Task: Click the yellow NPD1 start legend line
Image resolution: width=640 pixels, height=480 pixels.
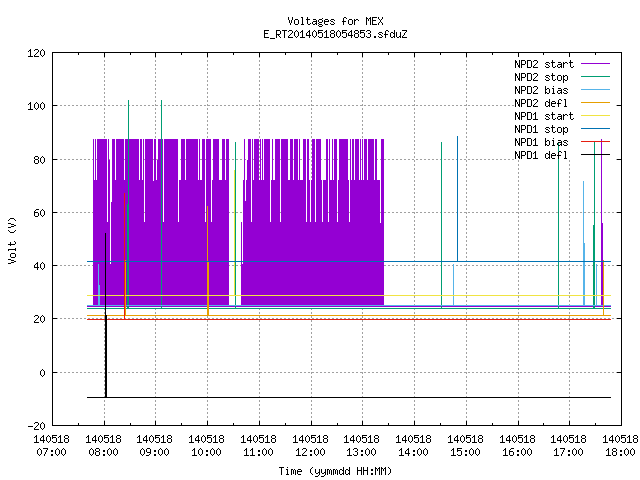Action: [595, 116]
